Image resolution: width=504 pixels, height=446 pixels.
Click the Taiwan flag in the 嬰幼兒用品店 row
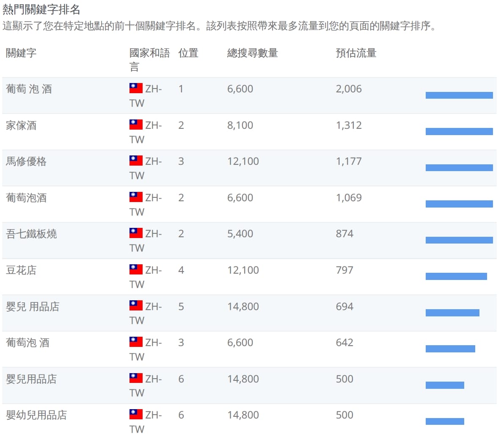(136, 414)
